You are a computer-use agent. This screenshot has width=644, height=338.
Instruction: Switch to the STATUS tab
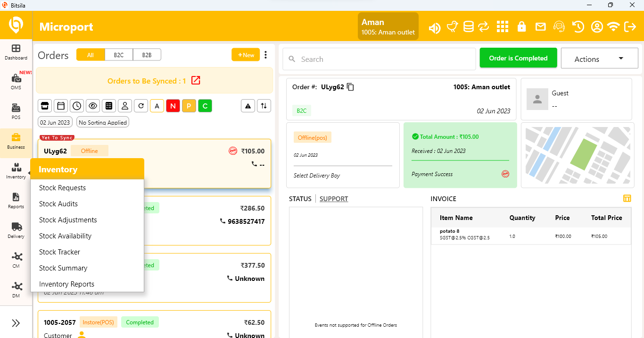[300, 199]
